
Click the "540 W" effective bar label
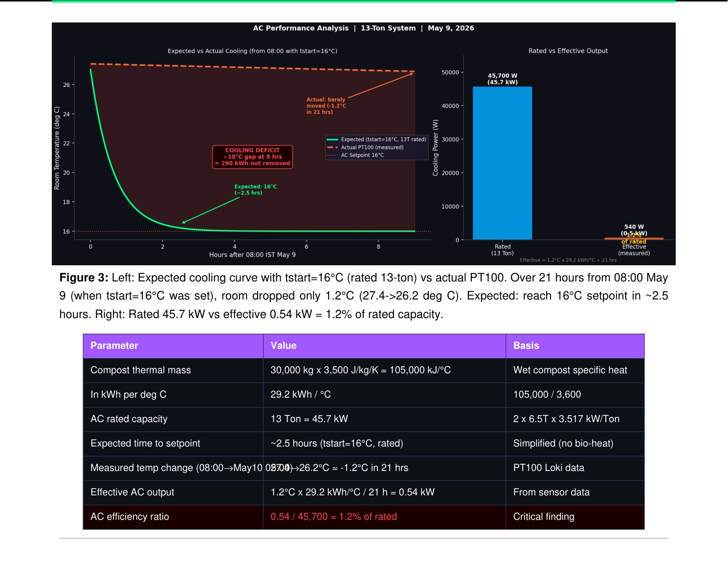point(634,227)
